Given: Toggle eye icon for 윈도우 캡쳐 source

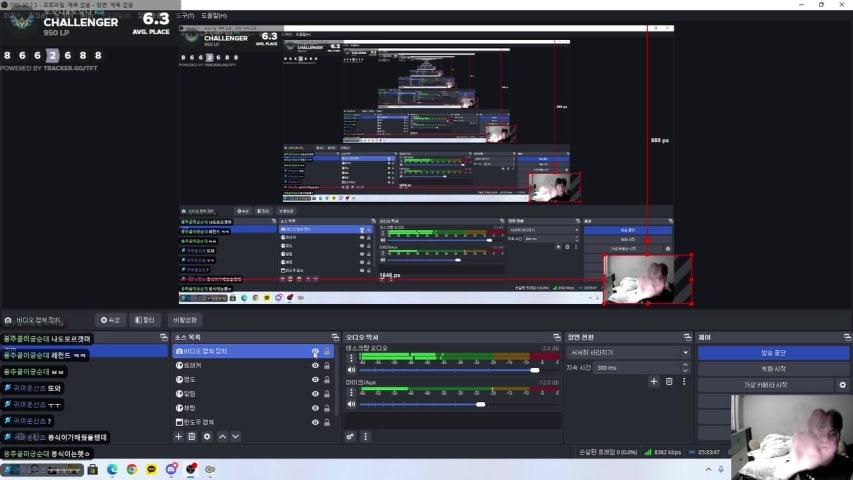Looking at the screenshot, I should 315,422.
